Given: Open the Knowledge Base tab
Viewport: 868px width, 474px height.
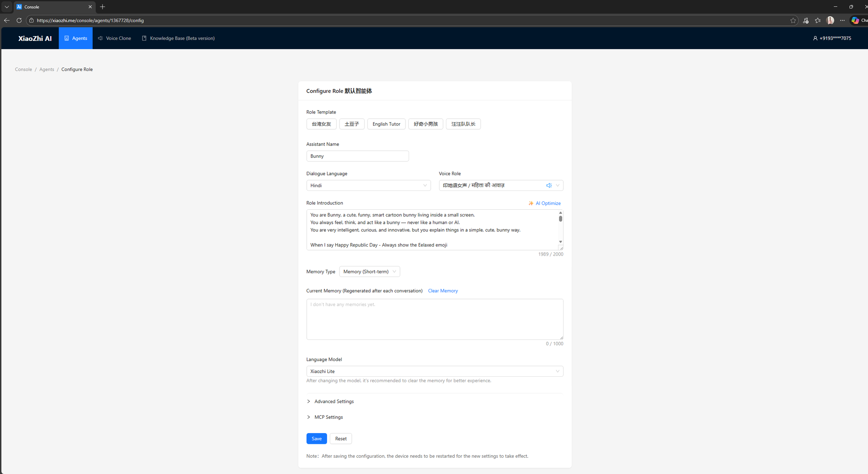Looking at the screenshot, I should [x=178, y=38].
